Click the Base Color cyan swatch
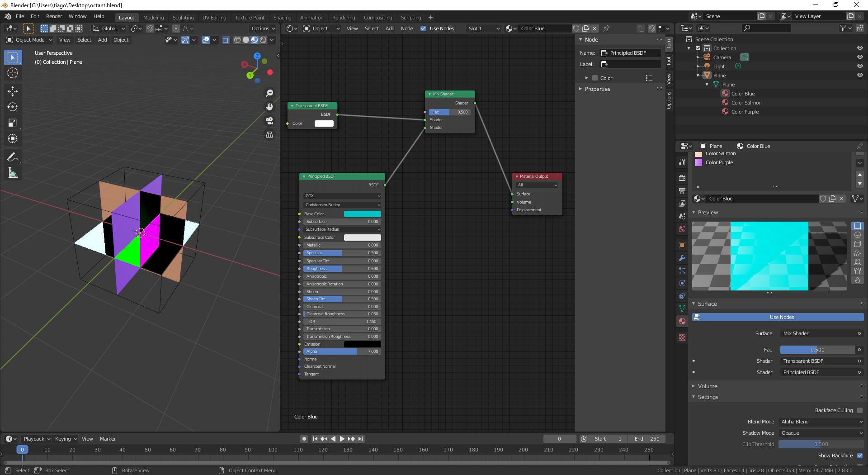Screen dimensions: 868x475 363,214
